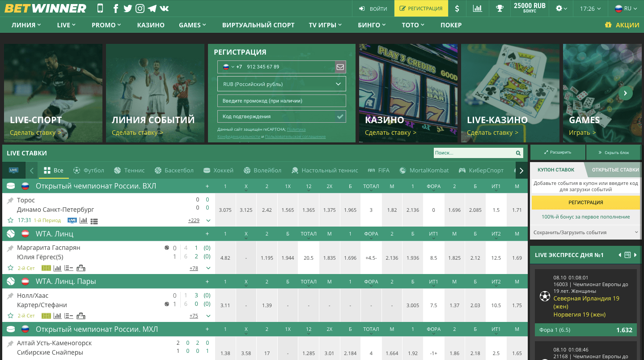This screenshot has width=644, height=360.
Task: Pin the Маргарита Гаспарян match
Action: tap(10, 248)
